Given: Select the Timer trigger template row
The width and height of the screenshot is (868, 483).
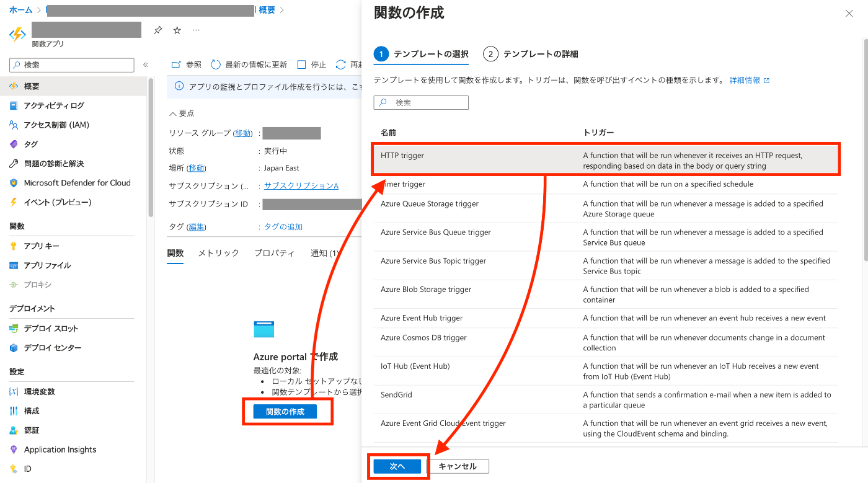Looking at the screenshot, I should tap(606, 184).
